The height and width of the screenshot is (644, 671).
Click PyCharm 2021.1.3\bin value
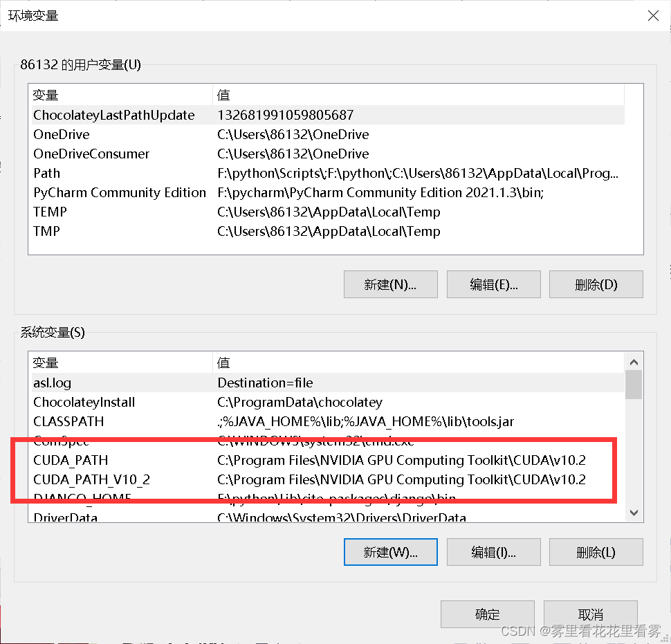(380, 192)
